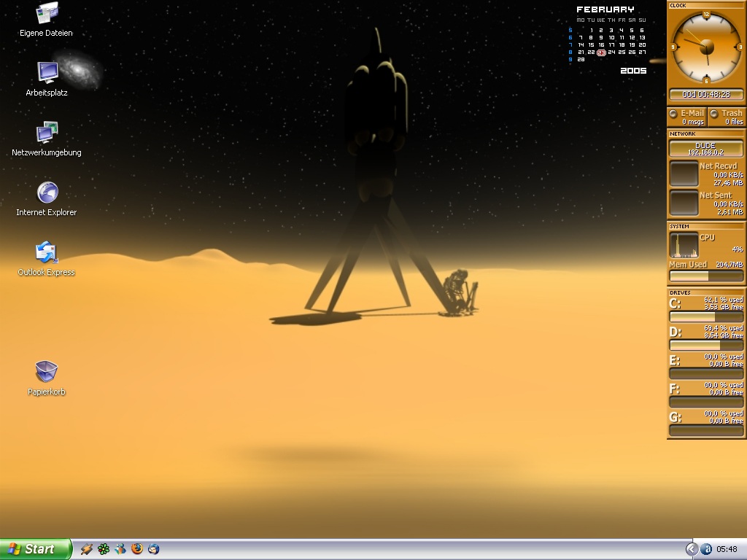Click the Net Sent graph
747x560 pixels.
pyautogui.click(x=684, y=203)
